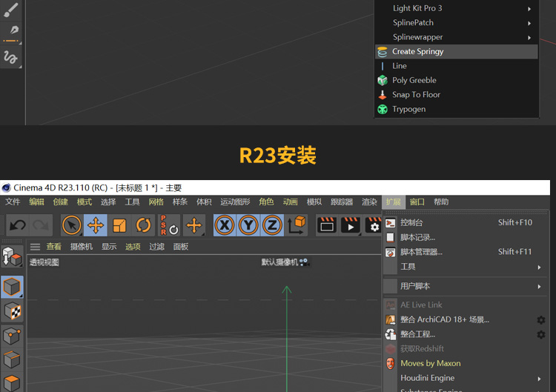This screenshot has height=392, width=556.
Task: Click default camera navigation icons
Action: 303,262
